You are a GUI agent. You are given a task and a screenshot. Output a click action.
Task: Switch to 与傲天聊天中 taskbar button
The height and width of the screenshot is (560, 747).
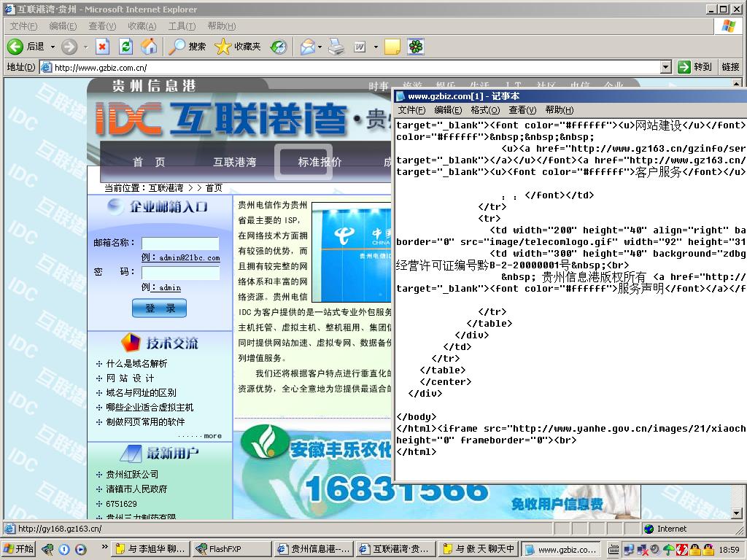(x=479, y=549)
